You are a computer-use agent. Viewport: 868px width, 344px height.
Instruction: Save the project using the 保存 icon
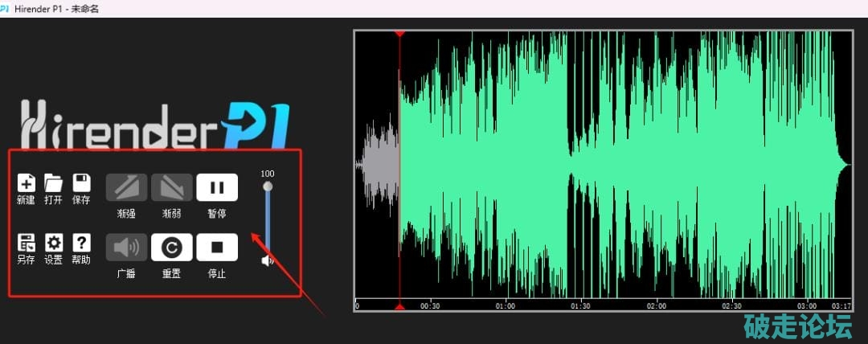coord(81,182)
